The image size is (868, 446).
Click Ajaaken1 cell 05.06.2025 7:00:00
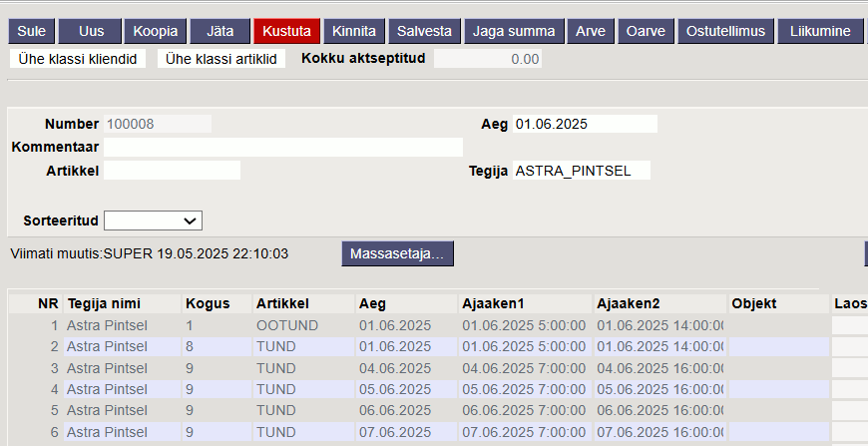pyautogui.click(x=526, y=389)
